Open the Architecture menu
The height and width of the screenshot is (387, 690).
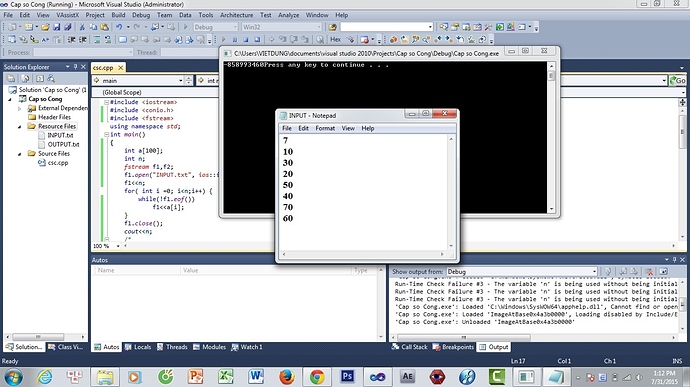click(236, 15)
